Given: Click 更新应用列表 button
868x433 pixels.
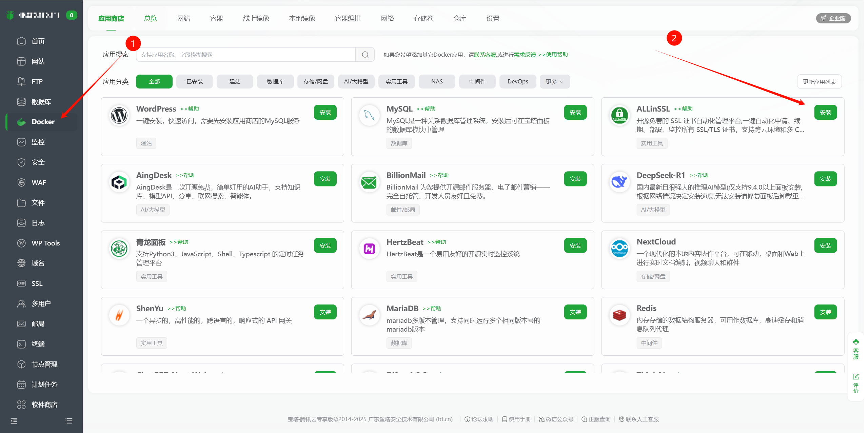Looking at the screenshot, I should pos(819,82).
